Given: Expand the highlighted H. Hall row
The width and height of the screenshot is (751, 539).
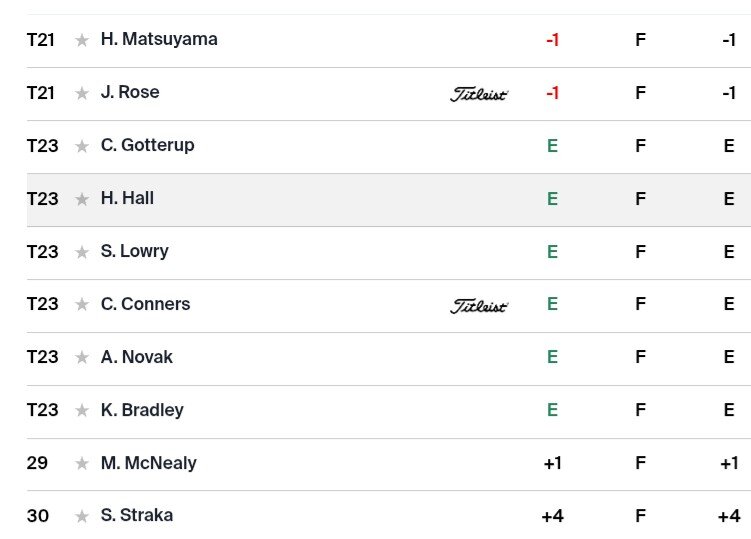Looking at the screenshot, I should [389, 200].
